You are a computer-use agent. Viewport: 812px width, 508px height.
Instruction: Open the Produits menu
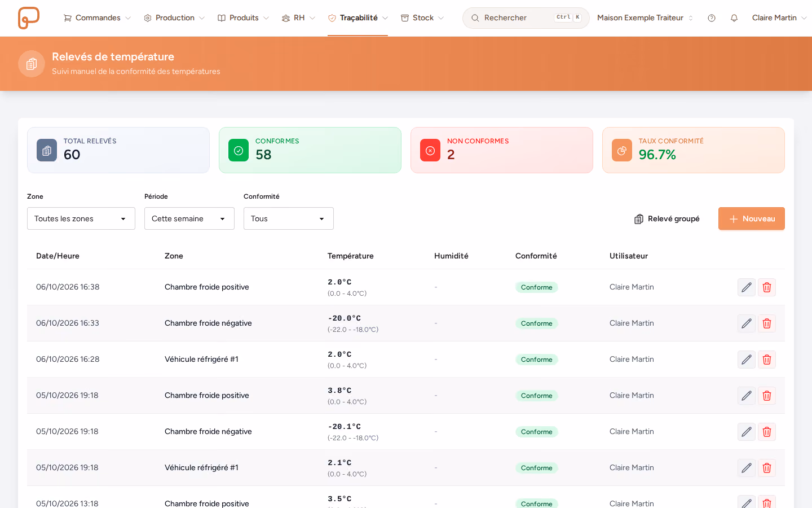pyautogui.click(x=243, y=18)
